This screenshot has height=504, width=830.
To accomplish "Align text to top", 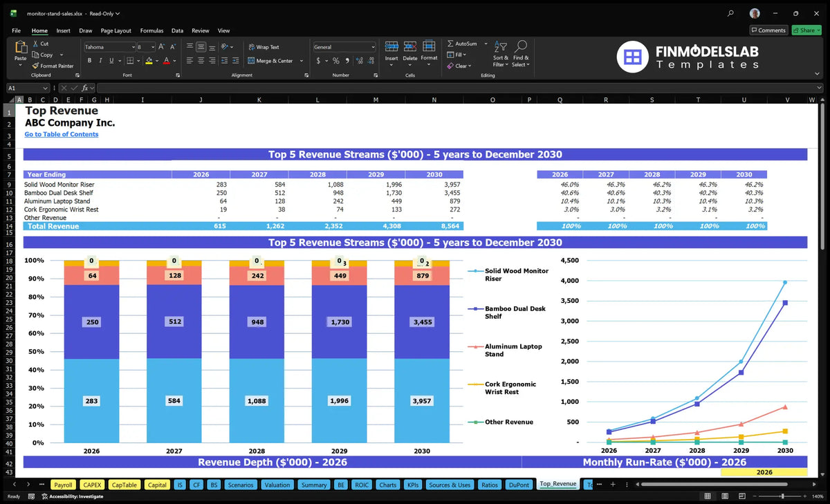I will [x=190, y=47].
